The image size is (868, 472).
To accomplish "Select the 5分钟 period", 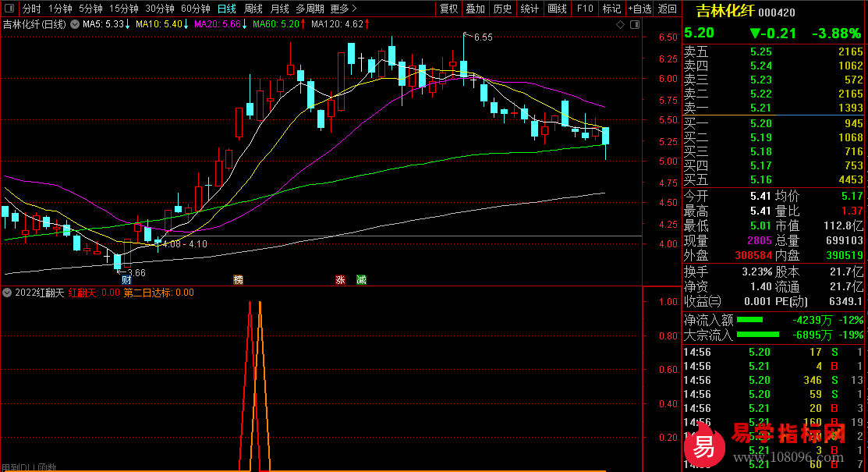I will point(90,9).
